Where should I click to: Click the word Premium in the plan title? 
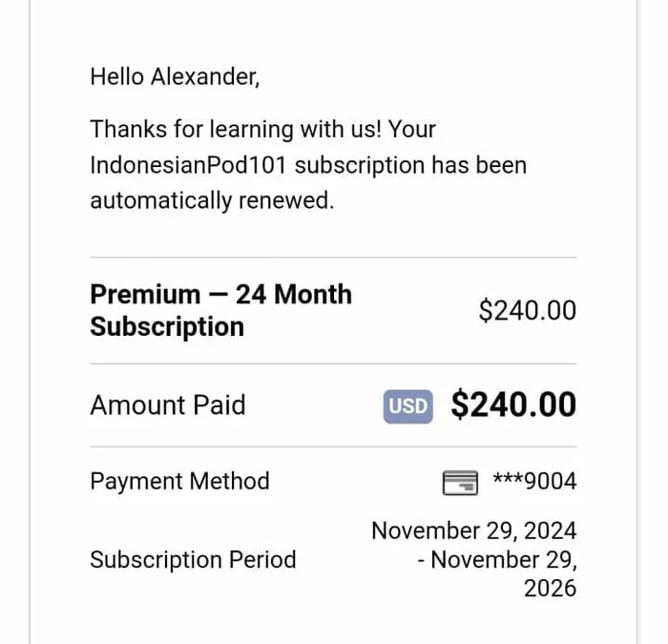click(145, 294)
